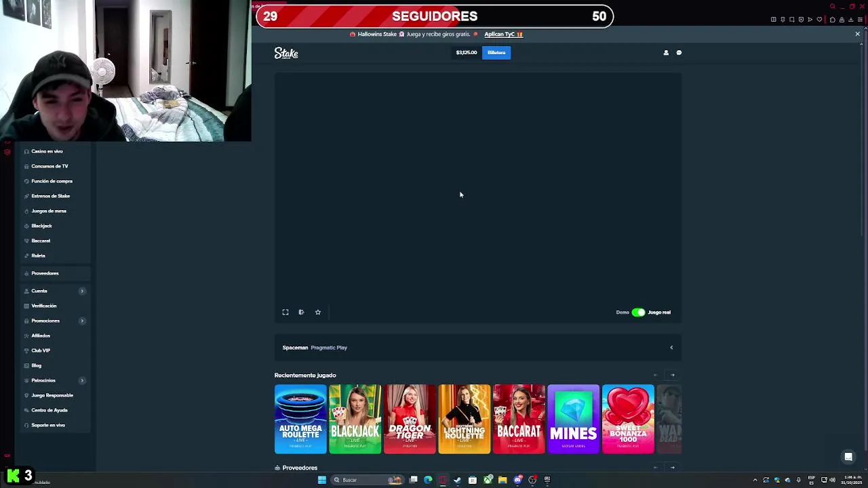Enter fullscreen mode for the game

[285, 312]
